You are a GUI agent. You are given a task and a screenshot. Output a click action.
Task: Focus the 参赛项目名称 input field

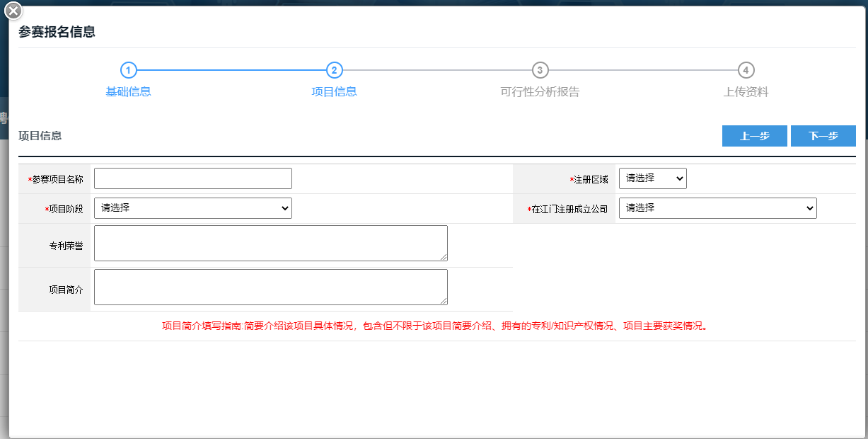tap(193, 178)
